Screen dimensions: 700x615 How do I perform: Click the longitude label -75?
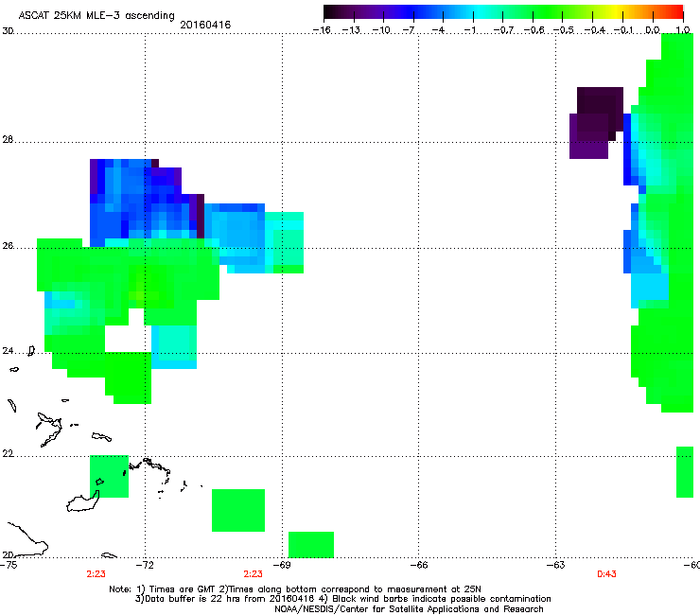point(9,565)
